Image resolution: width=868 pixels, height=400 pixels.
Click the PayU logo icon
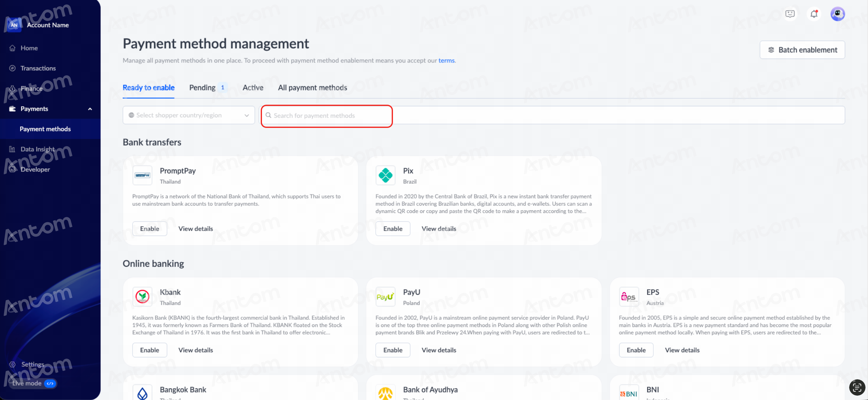[x=385, y=297]
